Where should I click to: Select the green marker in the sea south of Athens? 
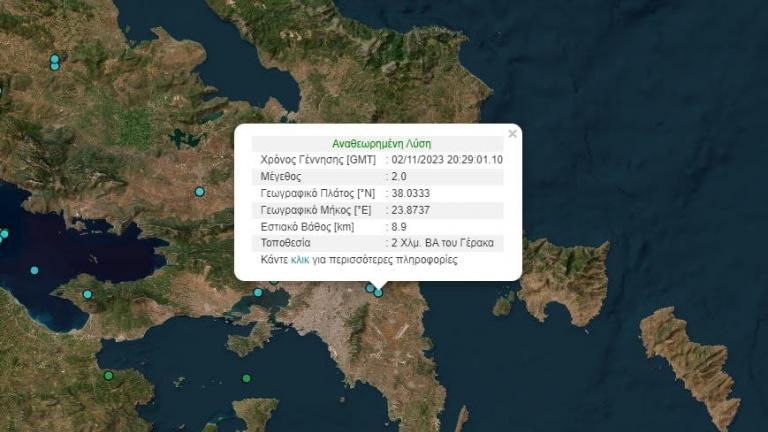click(247, 378)
